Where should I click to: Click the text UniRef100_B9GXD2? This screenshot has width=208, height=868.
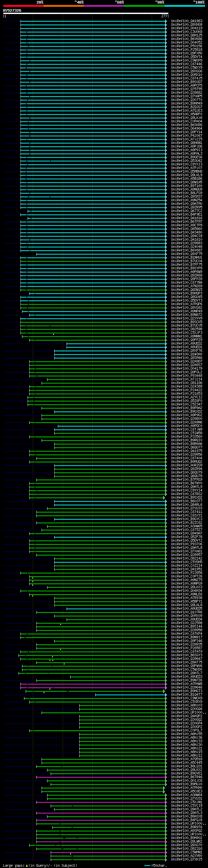187,411
